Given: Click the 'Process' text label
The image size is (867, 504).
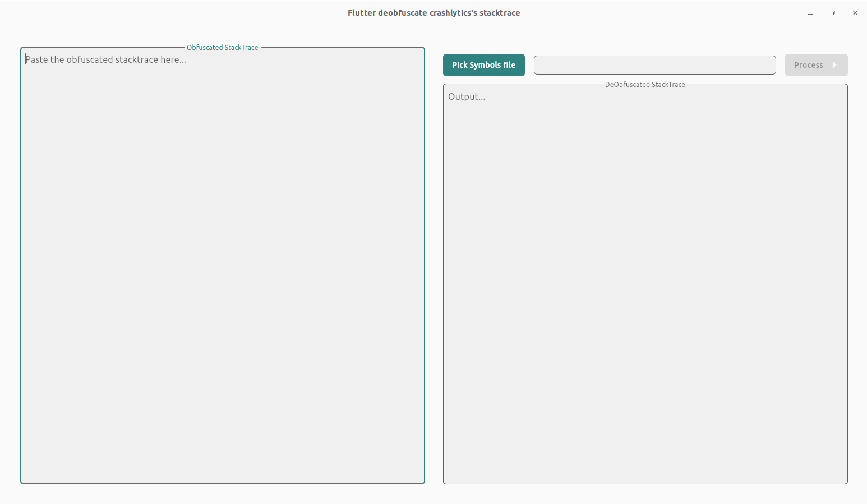Looking at the screenshot, I should coord(808,65).
